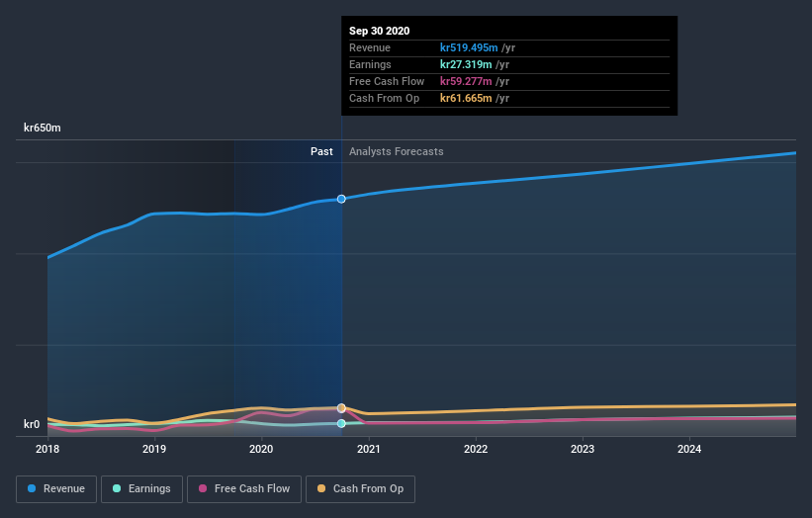Select the Cash From Op data point marker

341,407
